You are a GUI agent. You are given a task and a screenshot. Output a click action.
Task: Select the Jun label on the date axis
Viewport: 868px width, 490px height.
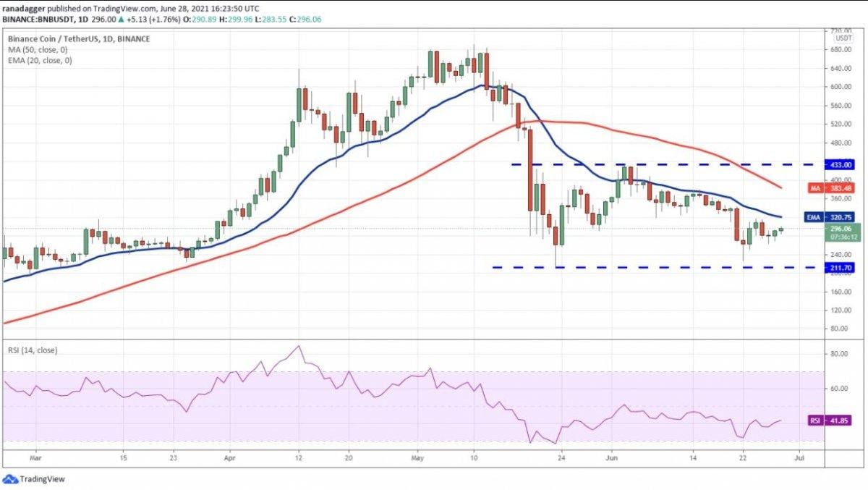point(612,457)
